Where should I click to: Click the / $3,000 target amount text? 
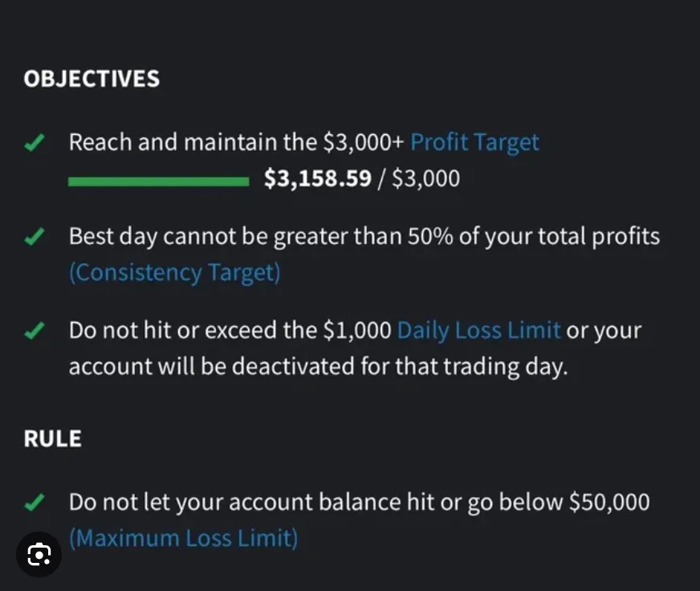(x=419, y=178)
